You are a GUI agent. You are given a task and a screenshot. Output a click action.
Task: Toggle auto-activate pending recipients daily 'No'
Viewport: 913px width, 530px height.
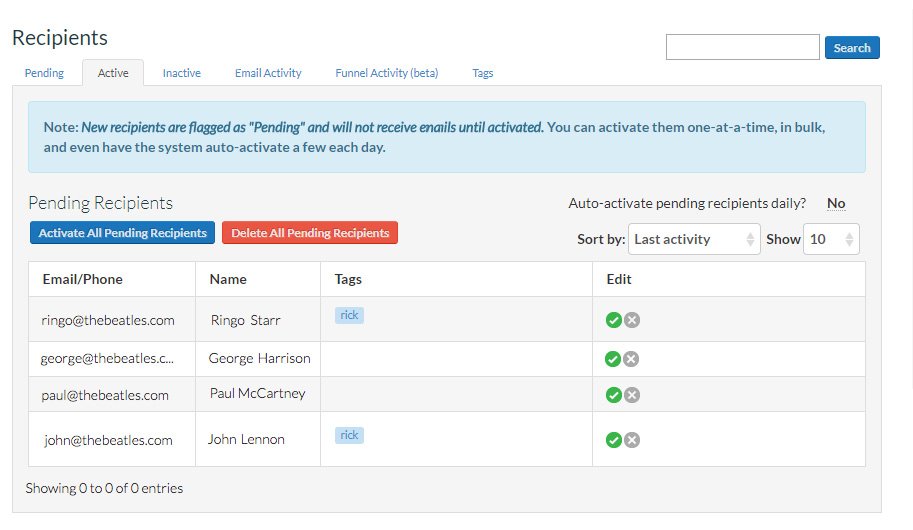(x=836, y=203)
